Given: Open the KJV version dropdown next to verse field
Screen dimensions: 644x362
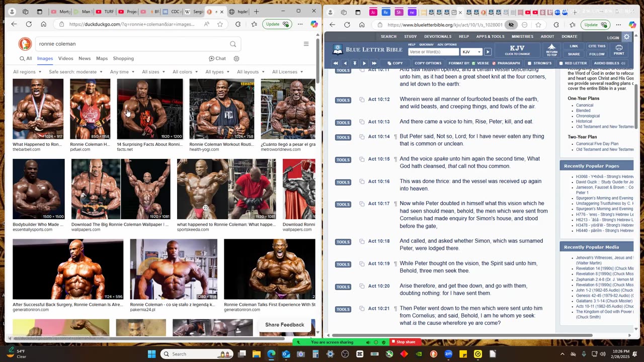Looking at the screenshot, I should click(x=471, y=52).
